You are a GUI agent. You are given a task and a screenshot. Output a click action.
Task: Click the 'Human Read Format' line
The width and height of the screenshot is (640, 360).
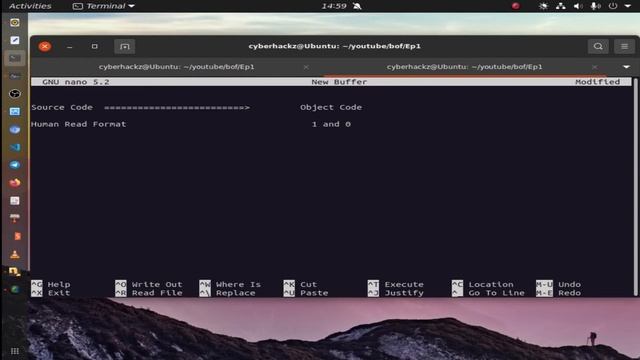(x=79, y=124)
